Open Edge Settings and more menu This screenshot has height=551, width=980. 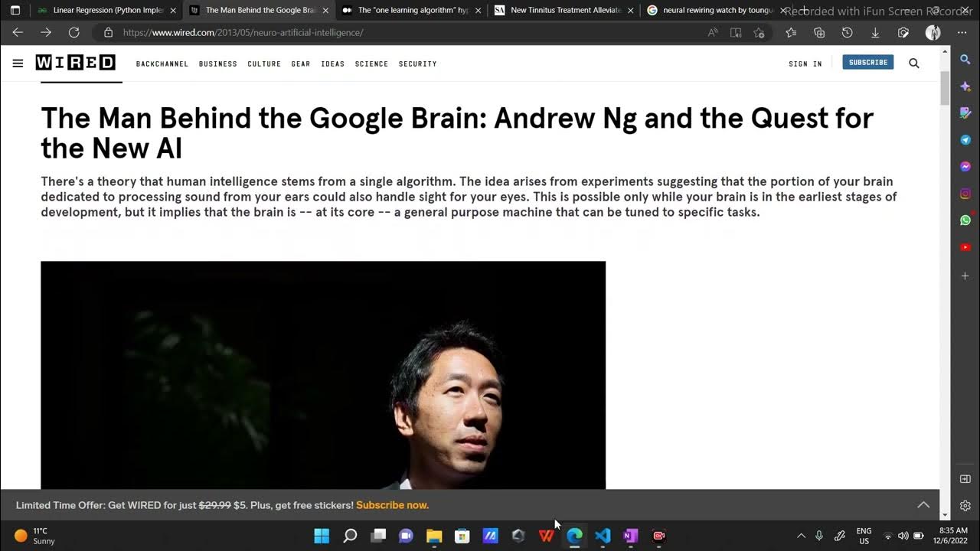(962, 33)
